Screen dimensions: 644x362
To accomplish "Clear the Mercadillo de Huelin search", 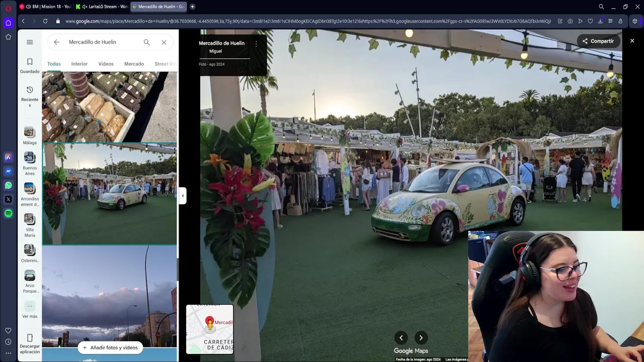I will (x=164, y=42).
